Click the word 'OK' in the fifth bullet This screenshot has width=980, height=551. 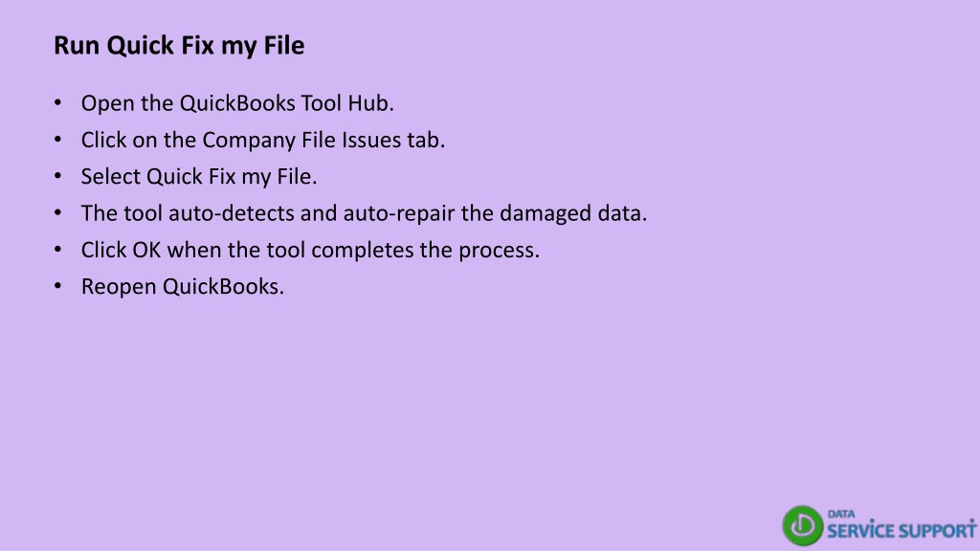click(x=146, y=250)
